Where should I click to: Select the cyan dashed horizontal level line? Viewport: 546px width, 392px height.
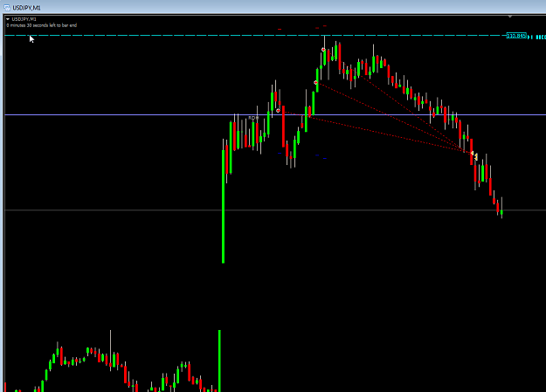pos(255,36)
